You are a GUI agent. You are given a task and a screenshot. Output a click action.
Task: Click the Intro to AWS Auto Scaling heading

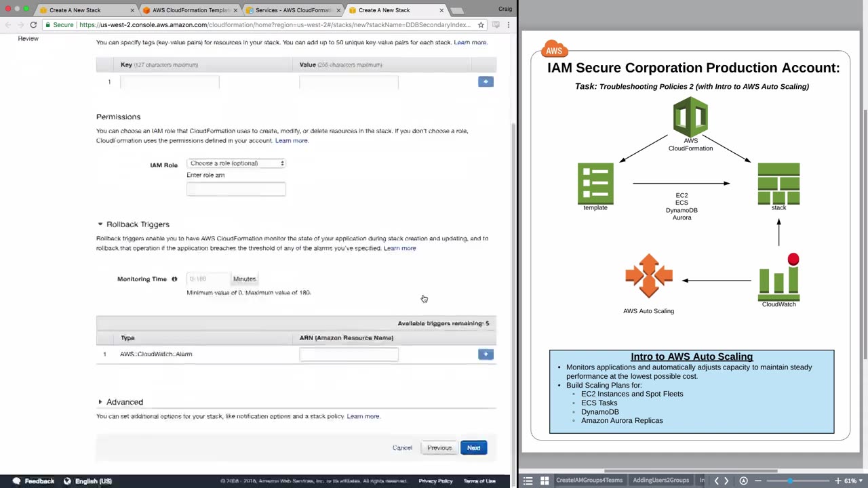(692, 357)
